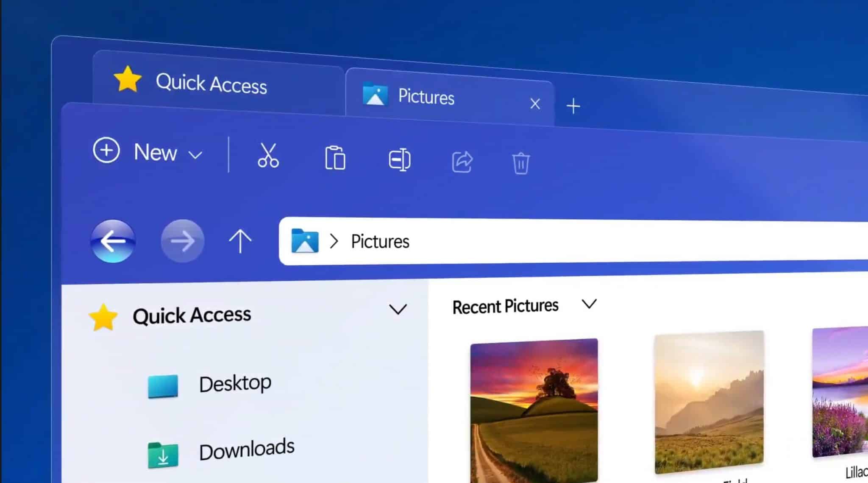Image resolution: width=868 pixels, height=483 pixels.
Task: Open a new tab with the plus button
Action: pyautogui.click(x=573, y=106)
